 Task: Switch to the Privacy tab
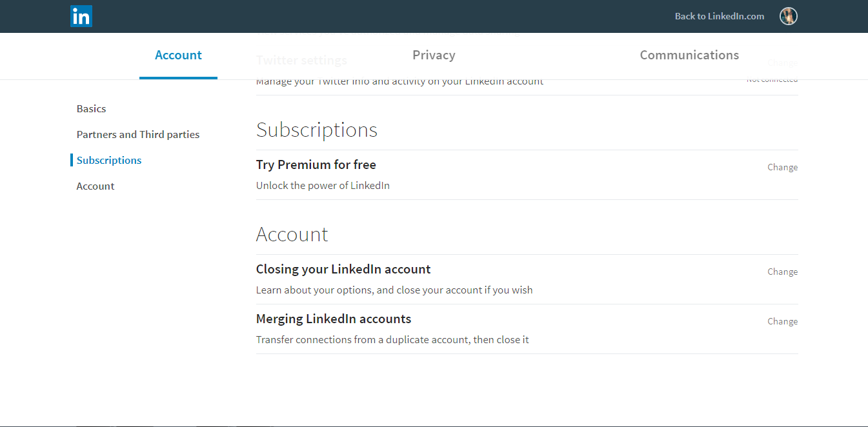point(434,55)
